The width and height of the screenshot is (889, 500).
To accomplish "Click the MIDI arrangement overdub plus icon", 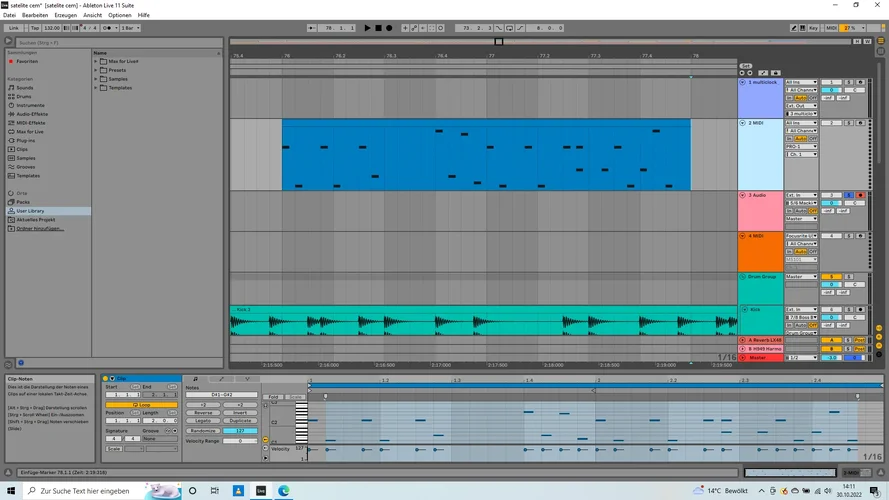I will pos(405,28).
